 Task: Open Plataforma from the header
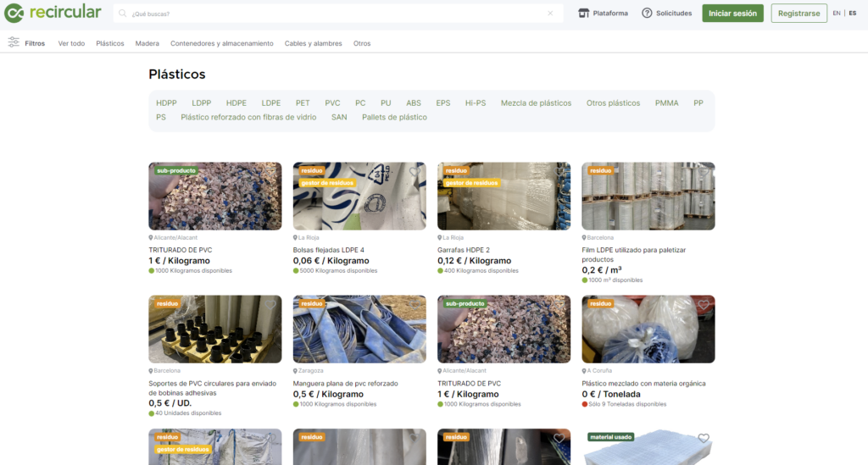pos(604,14)
